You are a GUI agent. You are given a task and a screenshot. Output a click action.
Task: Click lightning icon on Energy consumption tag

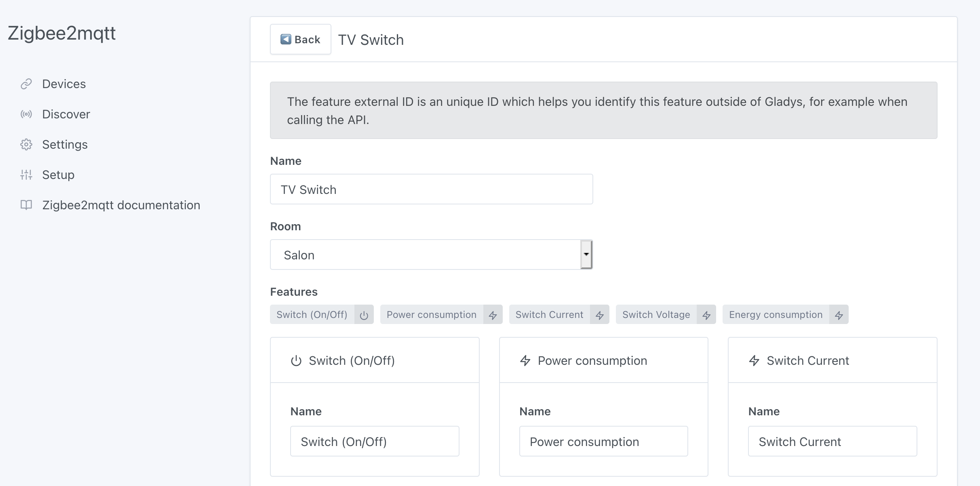click(839, 315)
